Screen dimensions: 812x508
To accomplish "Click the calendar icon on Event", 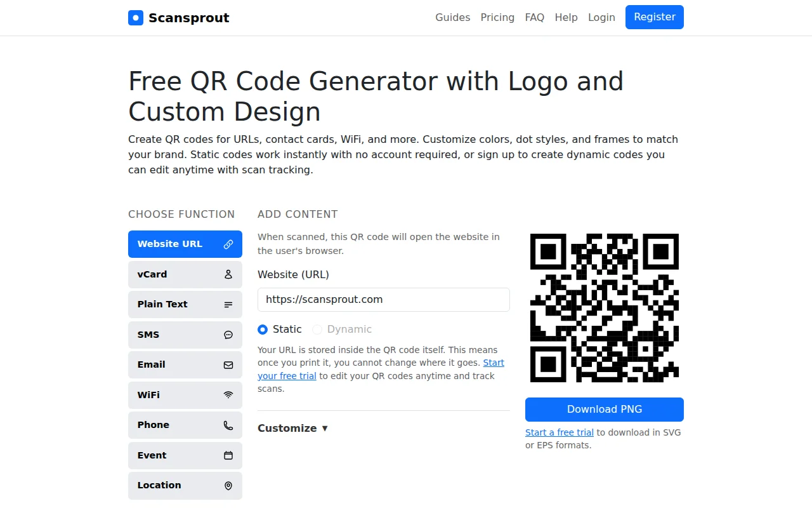I will (228, 456).
